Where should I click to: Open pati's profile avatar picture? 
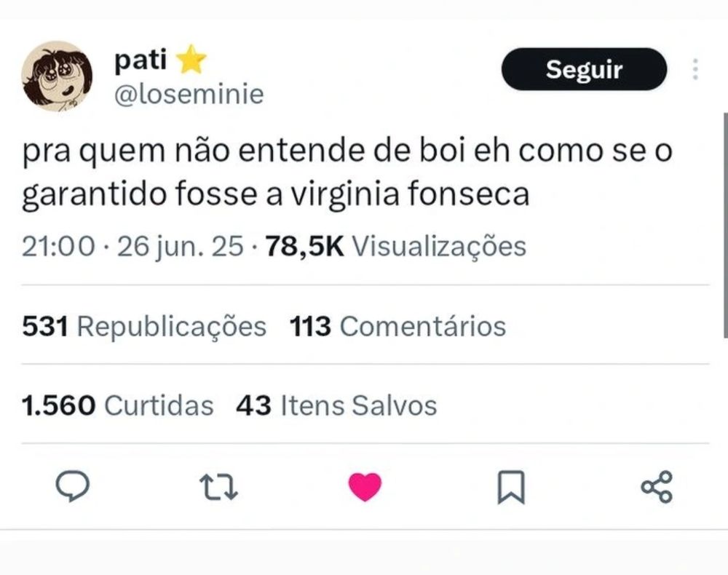pyautogui.click(x=57, y=76)
